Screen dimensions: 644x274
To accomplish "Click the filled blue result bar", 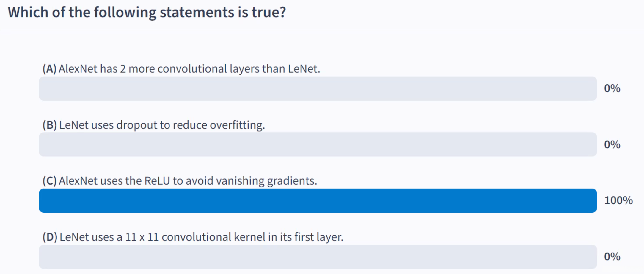I will coord(318,200).
